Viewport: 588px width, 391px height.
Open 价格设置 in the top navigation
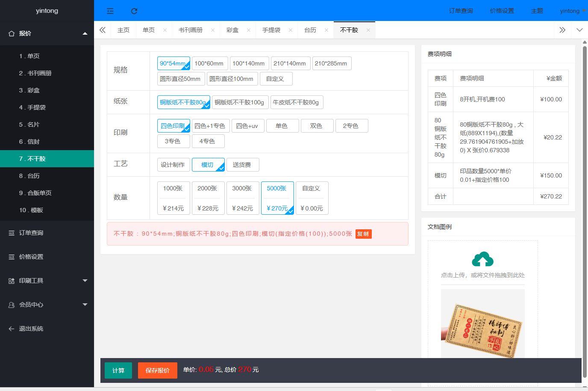point(502,11)
